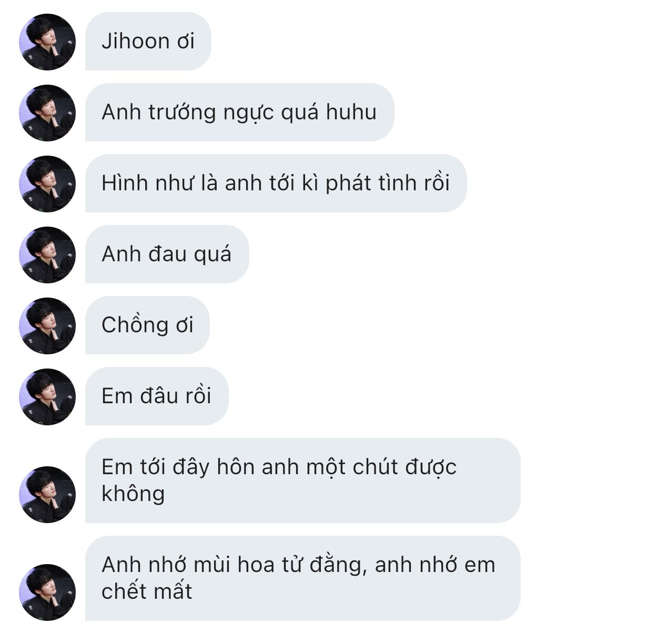
Task: Select the "Em đâu rồi" message
Action: click(157, 396)
